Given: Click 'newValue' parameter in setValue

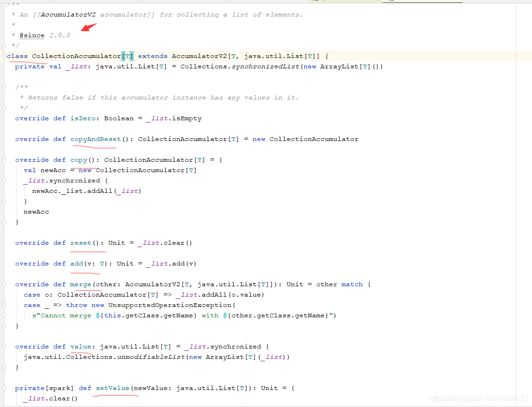Looking at the screenshot, I should pyautogui.click(x=151, y=388).
